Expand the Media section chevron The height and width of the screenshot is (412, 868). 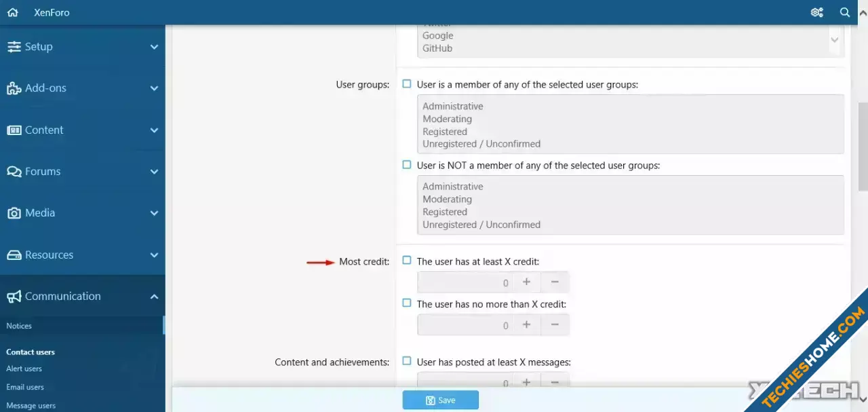(x=154, y=213)
